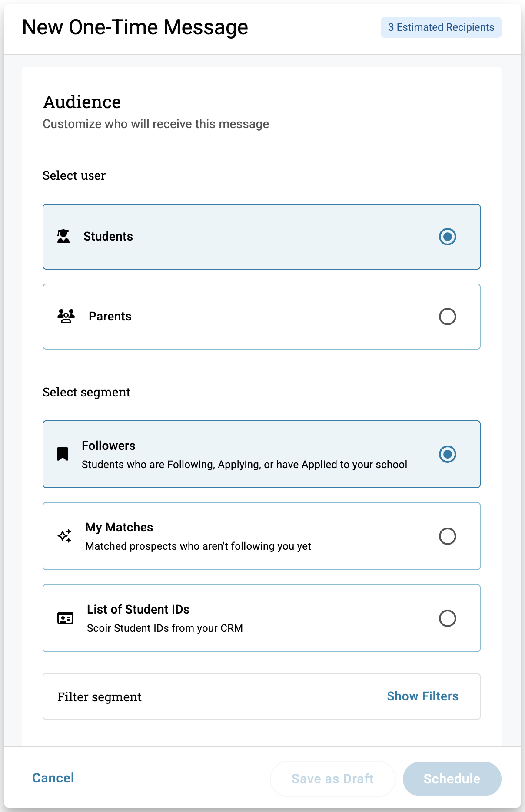Click the Followers bookmark icon
Screen dimensions: 525x812
click(x=63, y=454)
